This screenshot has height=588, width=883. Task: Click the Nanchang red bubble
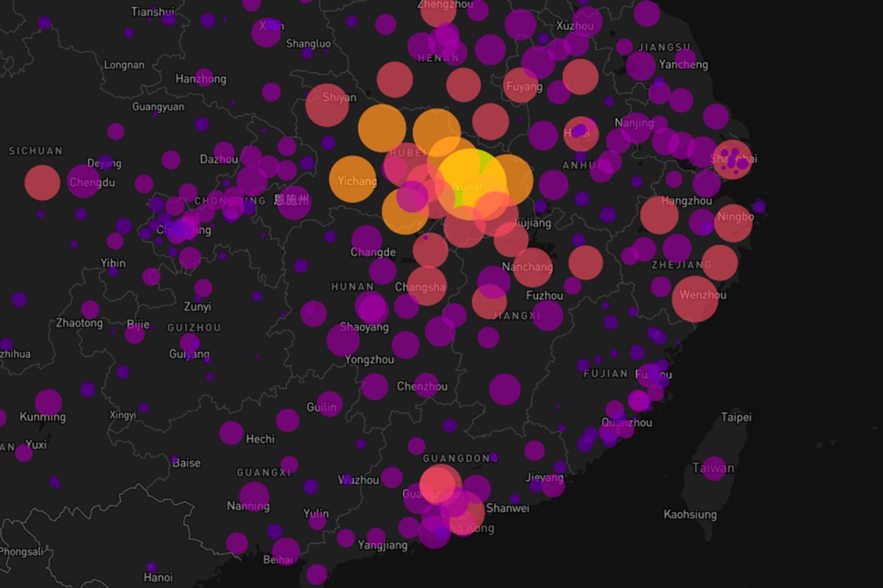point(530,267)
